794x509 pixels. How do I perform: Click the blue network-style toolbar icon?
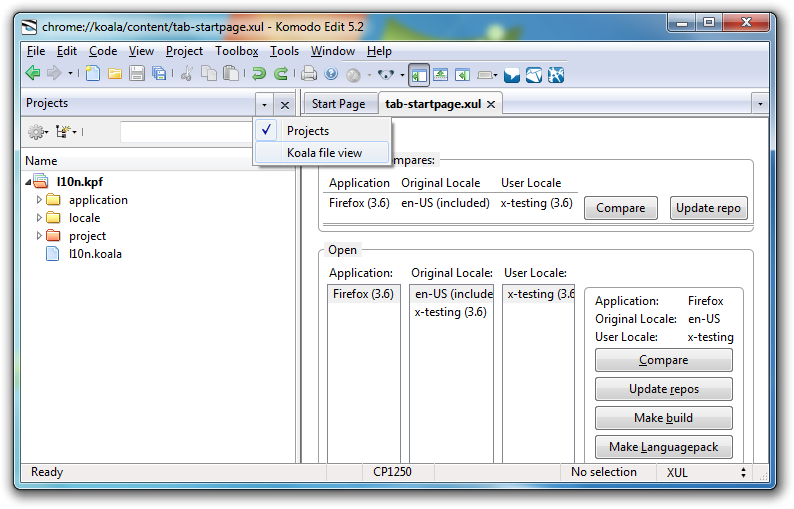click(x=555, y=75)
